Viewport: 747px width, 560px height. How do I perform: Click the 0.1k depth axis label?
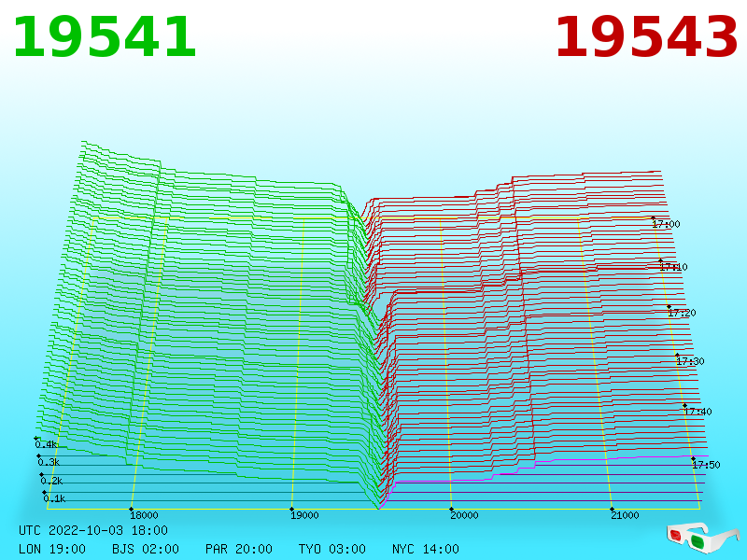[x=54, y=498]
